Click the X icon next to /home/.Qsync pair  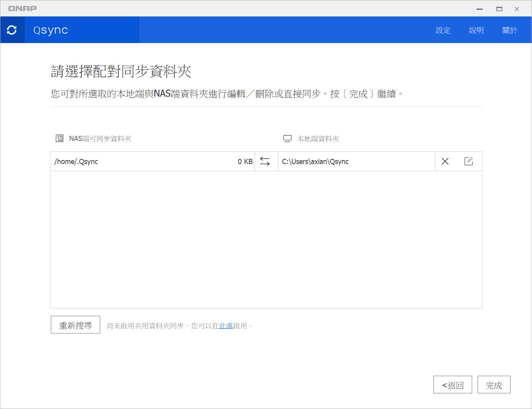click(445, 161)
